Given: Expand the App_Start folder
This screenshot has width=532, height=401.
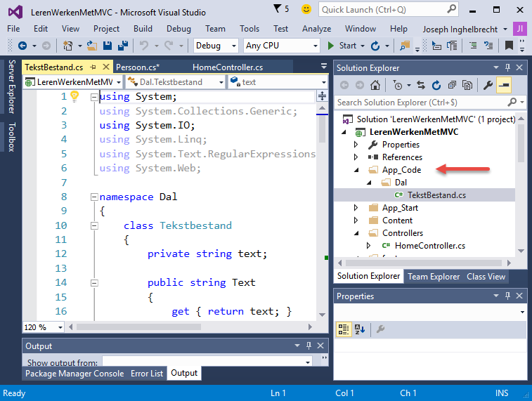Looking at the screenshot, I should tap(356, 207).
